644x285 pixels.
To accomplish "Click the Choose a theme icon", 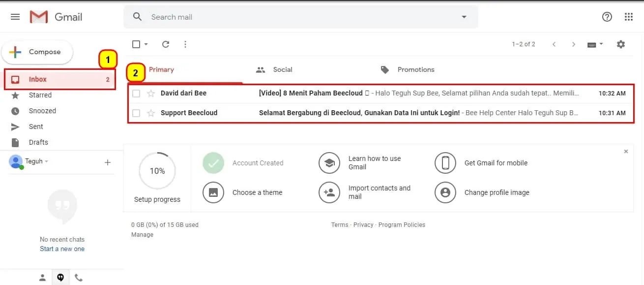I will tap(213, 192).
